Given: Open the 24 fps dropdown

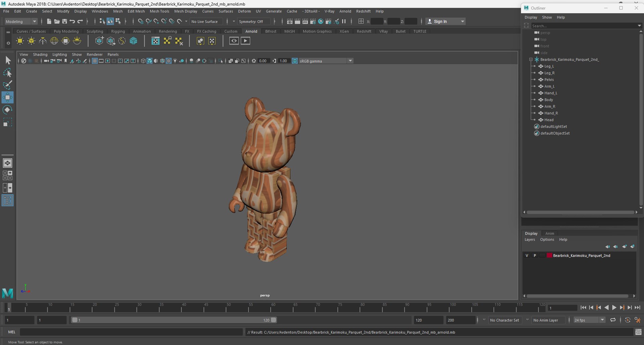Looking at the screenshot, I should point(589,320).
